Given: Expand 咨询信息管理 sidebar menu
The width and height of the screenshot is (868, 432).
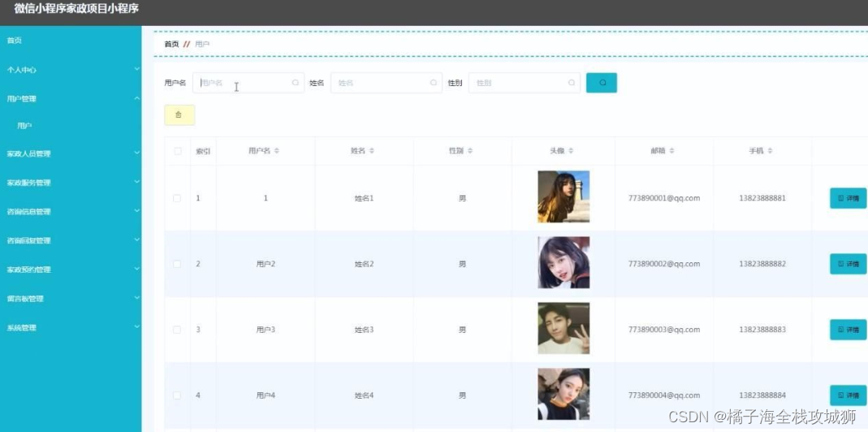Looking at the screenshot, I should (x=71, y=212).
